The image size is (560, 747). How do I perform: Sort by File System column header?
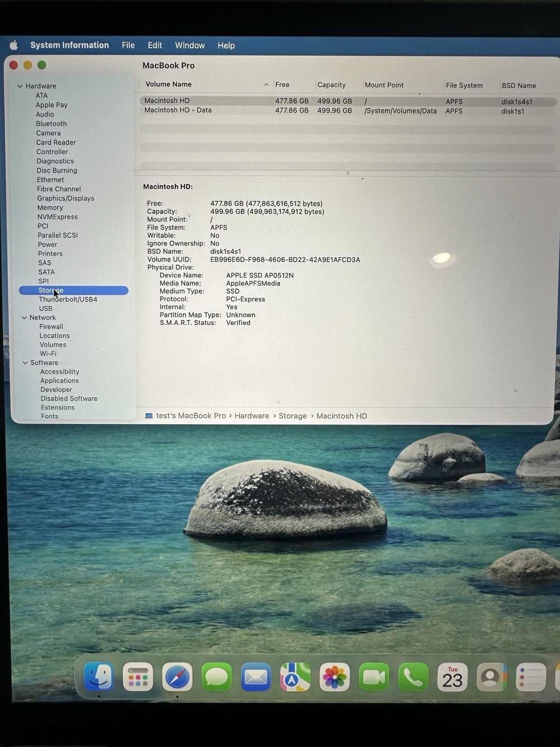(x=464, y=85)
